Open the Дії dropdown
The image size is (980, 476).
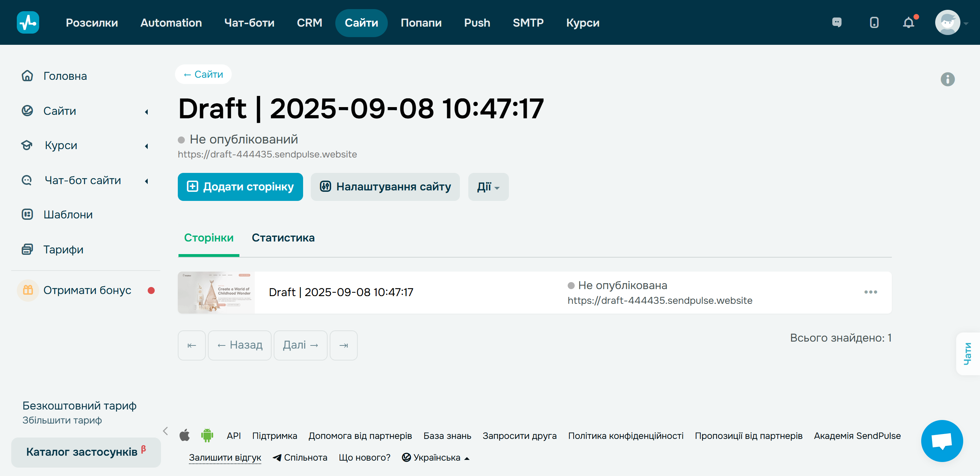488,187
